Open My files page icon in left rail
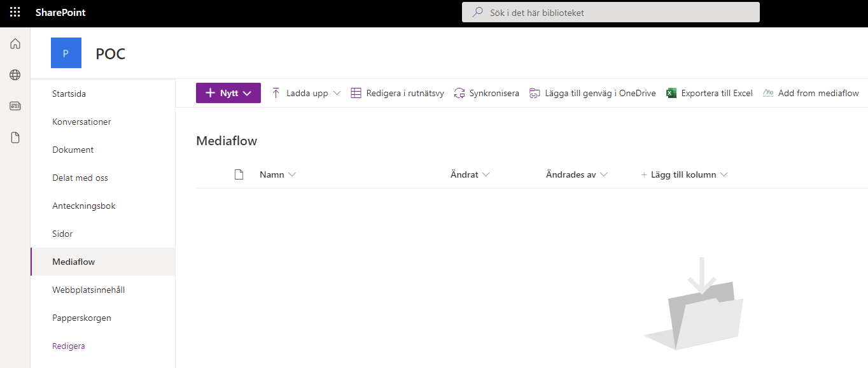868x368 pixels. coord(15,138)
